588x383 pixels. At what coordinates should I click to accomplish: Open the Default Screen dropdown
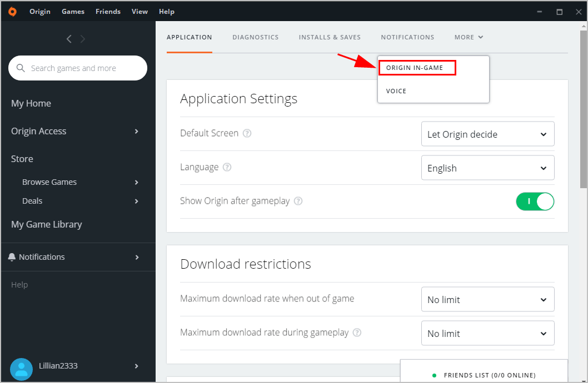pyautogui.click(x=487, y=134)
